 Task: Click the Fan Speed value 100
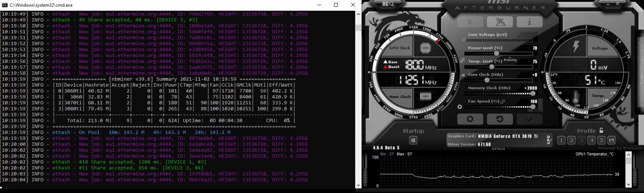534,102
